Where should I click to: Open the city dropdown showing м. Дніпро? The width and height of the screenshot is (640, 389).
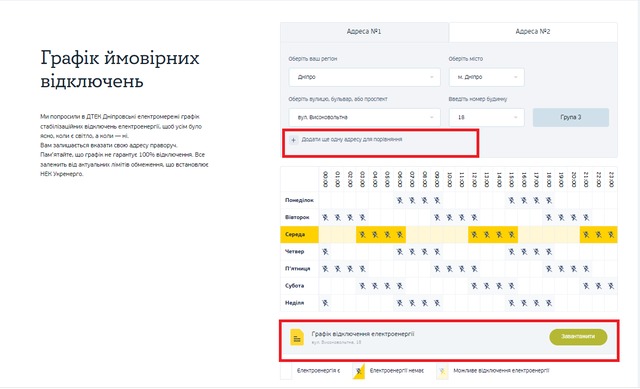pos(487,77)
